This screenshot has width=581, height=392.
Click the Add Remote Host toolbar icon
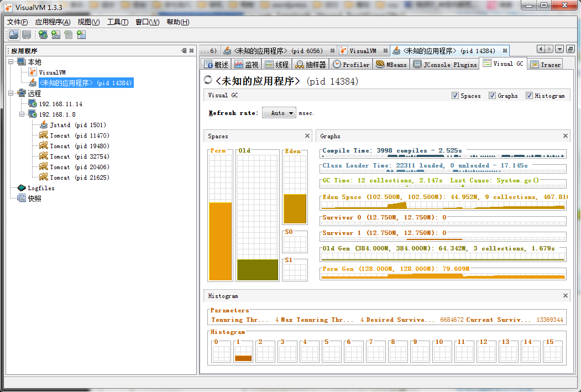[43, 35]
